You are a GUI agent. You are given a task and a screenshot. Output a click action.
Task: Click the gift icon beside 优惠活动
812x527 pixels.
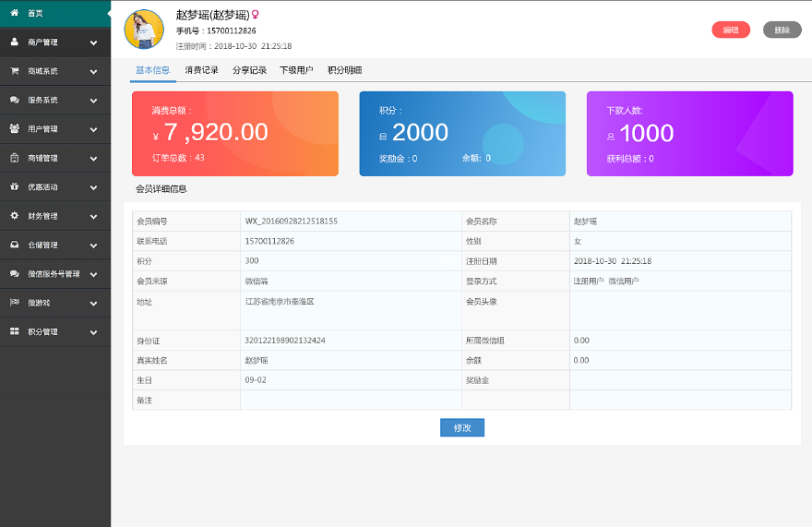(15, 186)
